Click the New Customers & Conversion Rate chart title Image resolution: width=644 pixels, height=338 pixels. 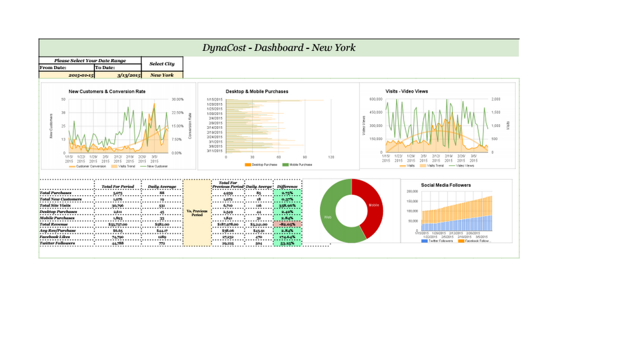[x=107, y=92]
